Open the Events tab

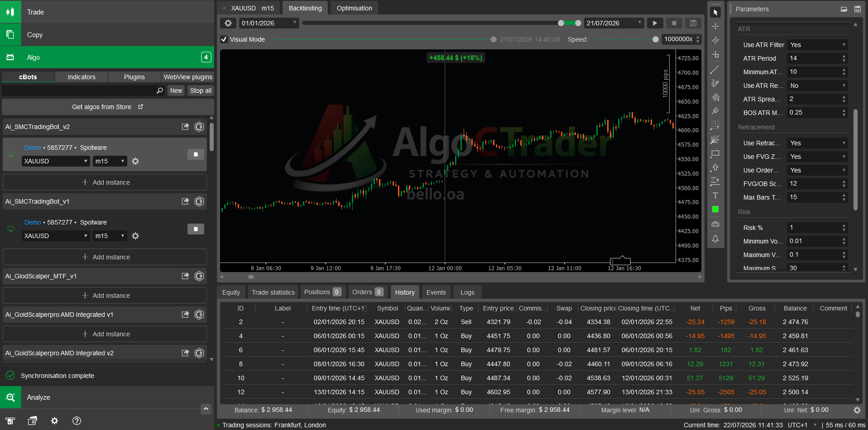coord(436,292)
